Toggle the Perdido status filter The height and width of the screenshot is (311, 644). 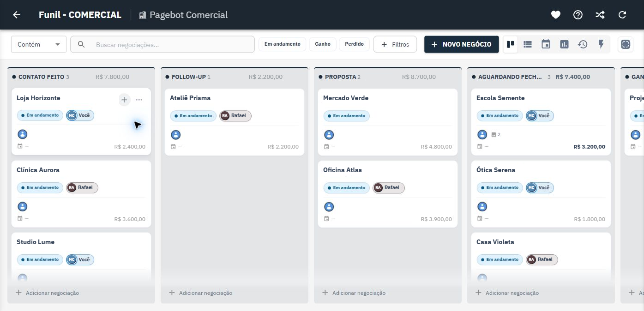point(354,44)
